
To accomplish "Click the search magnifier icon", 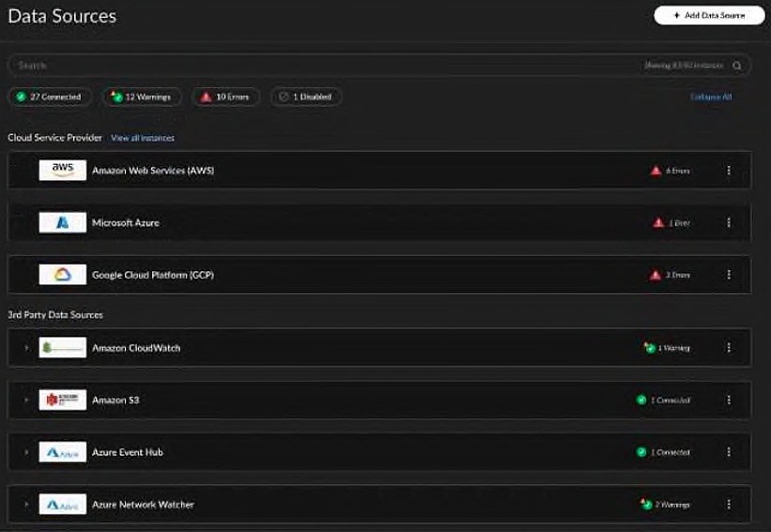I will coord(736,66).
